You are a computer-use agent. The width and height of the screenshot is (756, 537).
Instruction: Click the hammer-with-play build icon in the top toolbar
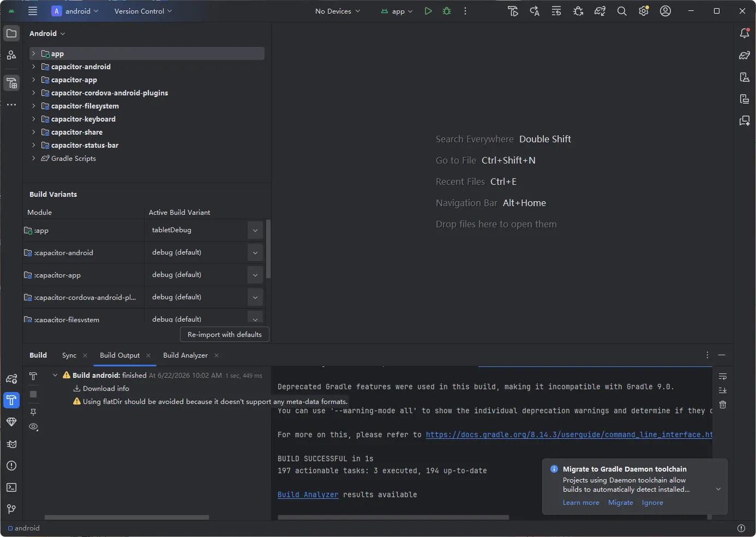click(513, 11)
